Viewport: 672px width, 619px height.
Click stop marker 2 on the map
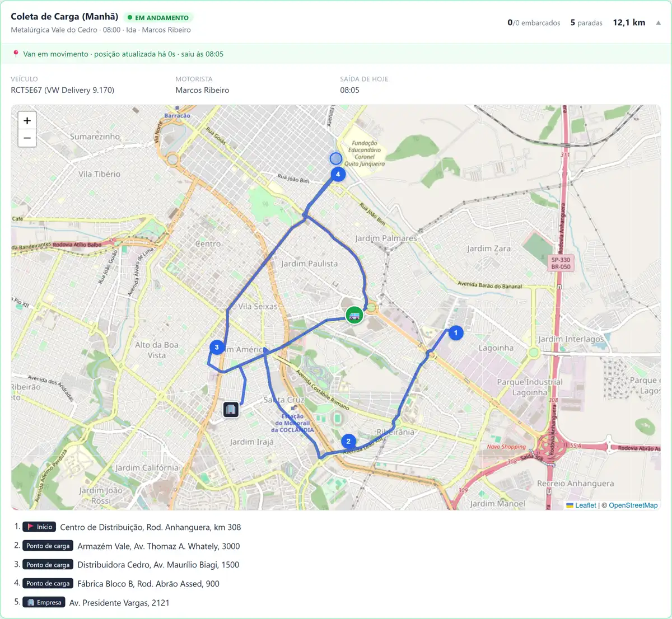click(x=348, y=441)
